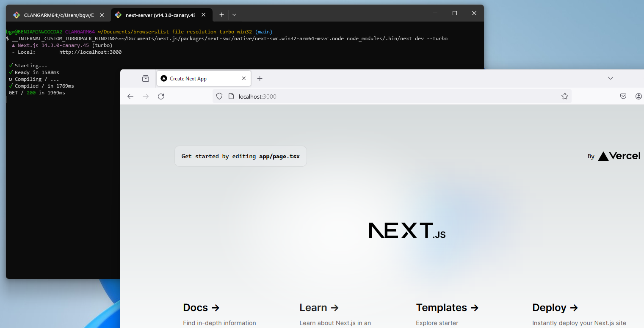The width and height of the screenshot is (644, 328).
Task: Select the next-server terminal tab
Action: point(161,15)
